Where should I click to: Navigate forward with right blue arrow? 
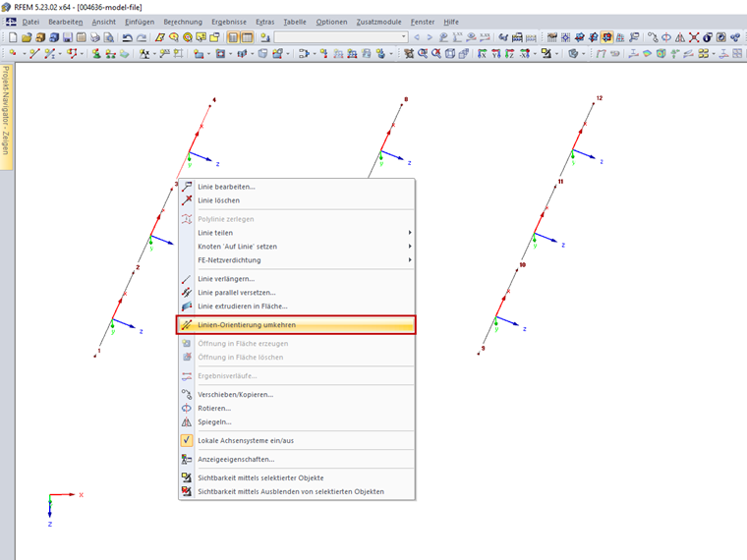coord(430,37)
